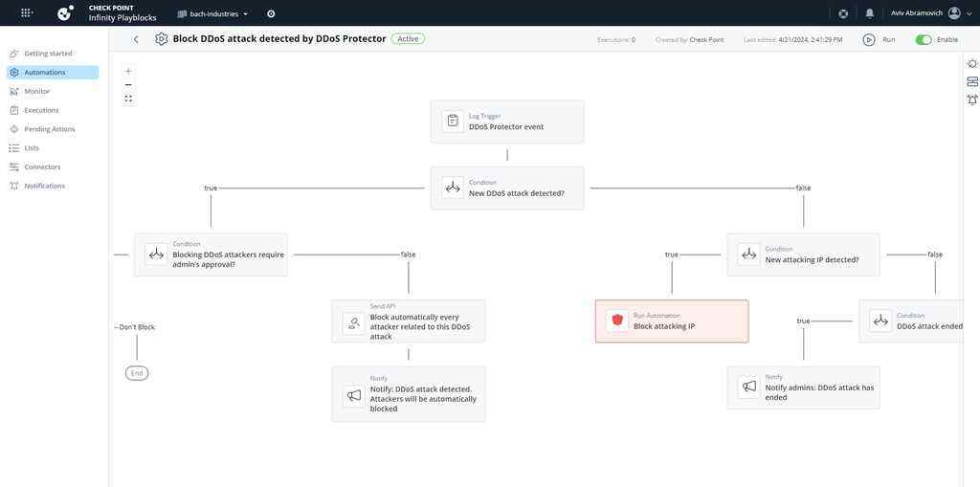This screenshot has height=487, width=980.
Task: Toggle the Enable automation switch
Action: (x=924, y=39)
